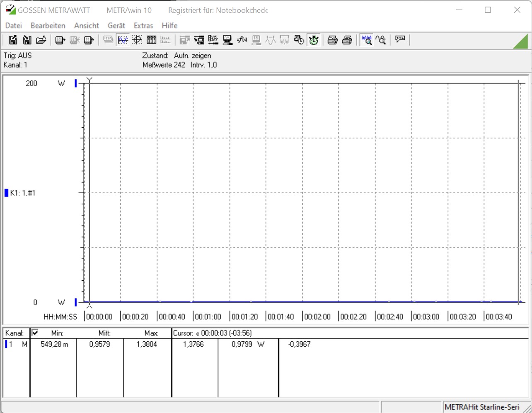Open the Datei menu

point(14,26)
